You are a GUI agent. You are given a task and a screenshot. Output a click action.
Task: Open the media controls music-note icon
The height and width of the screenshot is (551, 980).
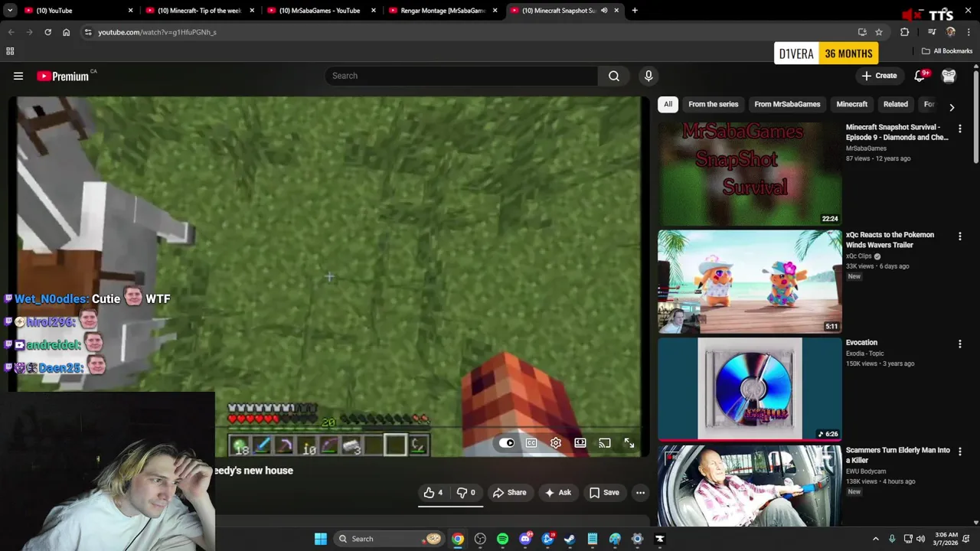[x=932, y=32]
